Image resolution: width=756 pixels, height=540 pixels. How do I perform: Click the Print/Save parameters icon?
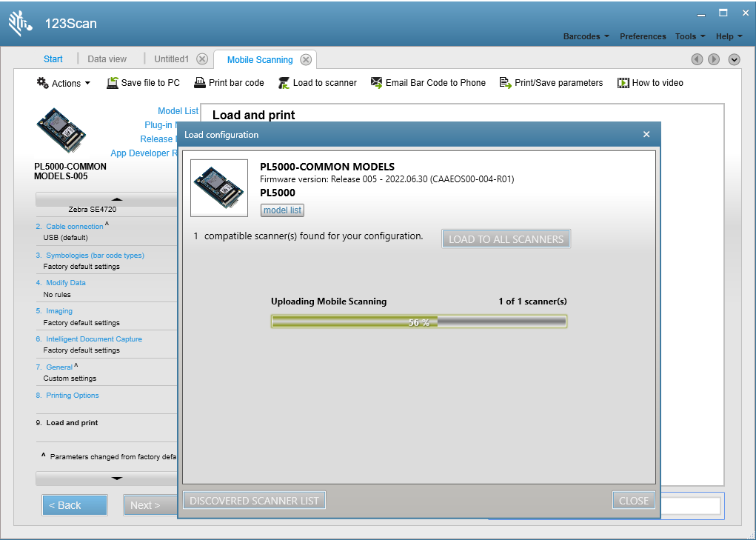[505, 83]
